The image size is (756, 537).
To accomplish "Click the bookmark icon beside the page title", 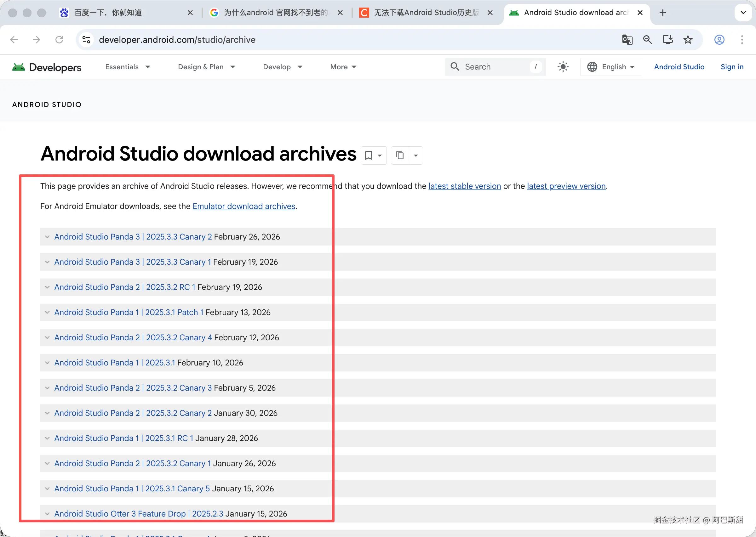I will (369, 155).
